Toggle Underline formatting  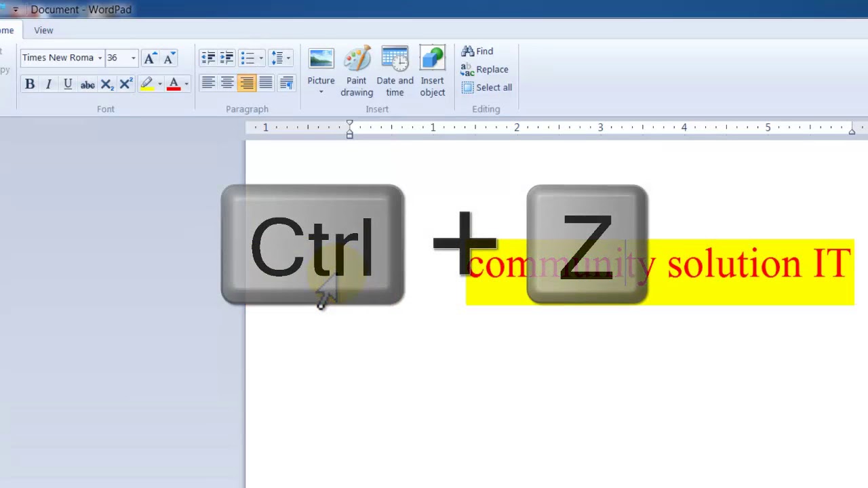coord(68,84)
